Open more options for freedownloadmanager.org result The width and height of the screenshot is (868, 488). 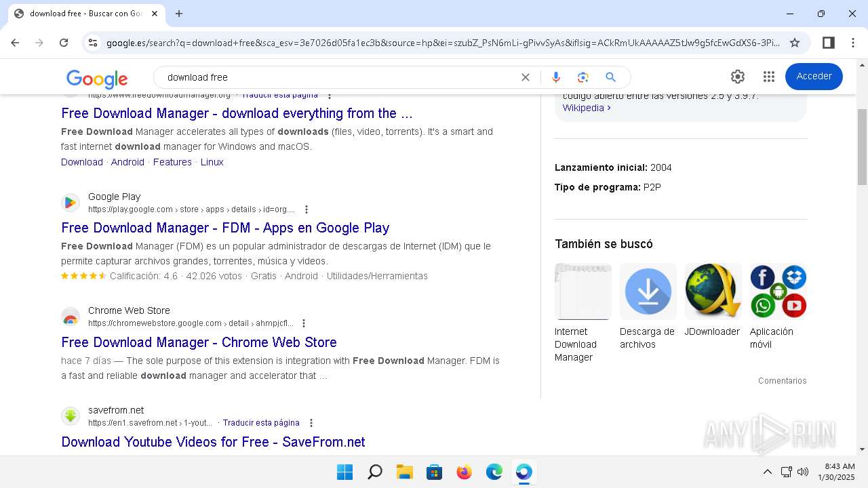coord(330,96)
